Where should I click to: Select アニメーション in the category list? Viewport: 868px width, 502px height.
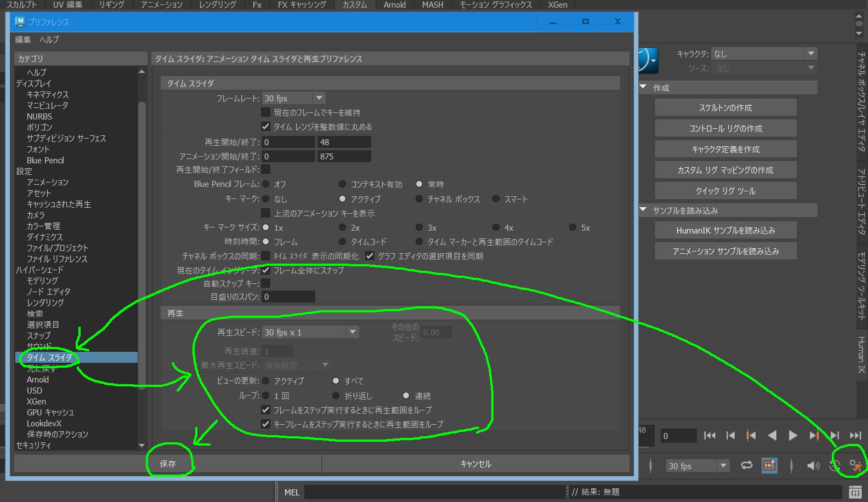pos(48,182)
